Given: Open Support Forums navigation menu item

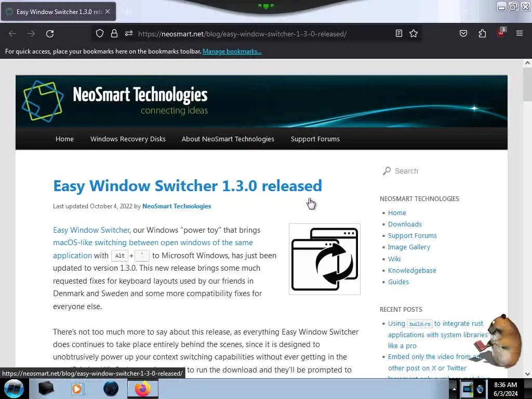Looking at the screenshot, I should [315, 139].
